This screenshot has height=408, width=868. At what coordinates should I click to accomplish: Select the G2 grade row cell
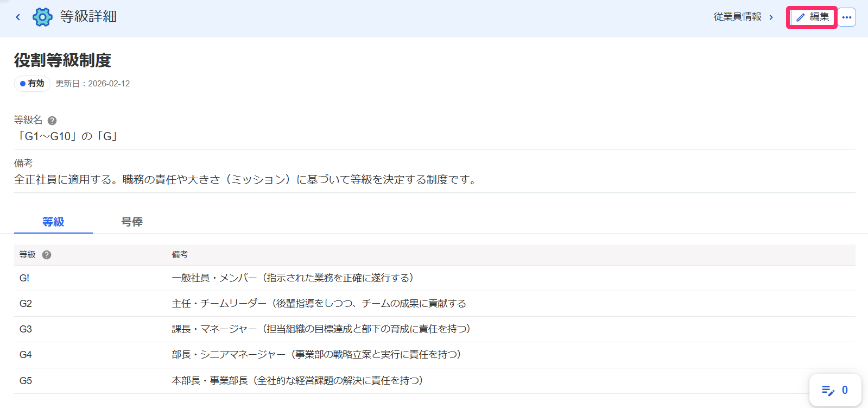coord(26,304)
